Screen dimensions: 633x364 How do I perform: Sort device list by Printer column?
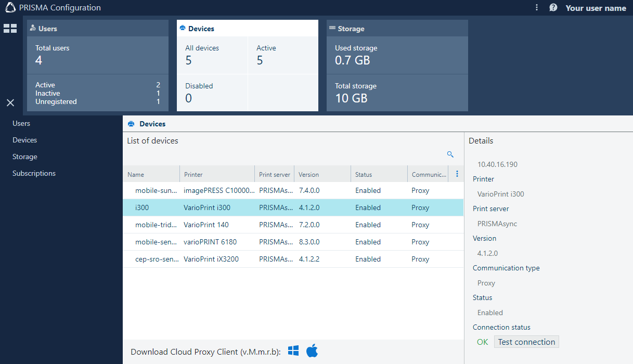click(217, 174)
